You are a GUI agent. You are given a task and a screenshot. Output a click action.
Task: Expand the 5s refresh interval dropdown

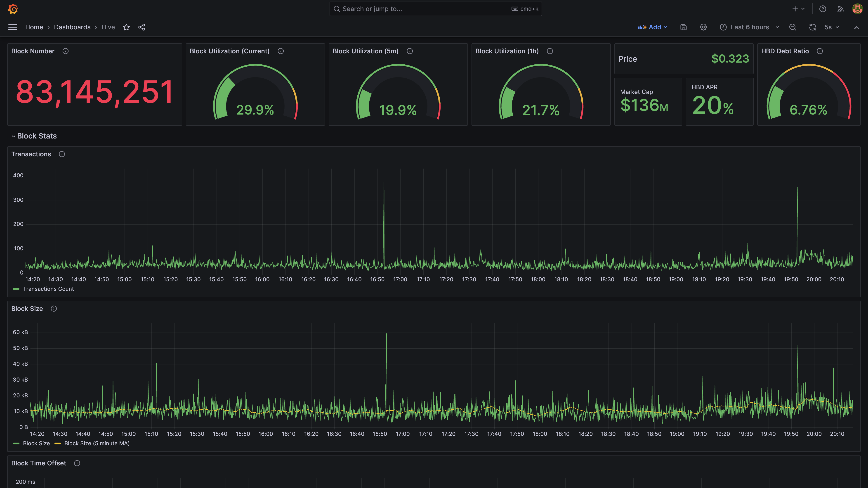832,27
